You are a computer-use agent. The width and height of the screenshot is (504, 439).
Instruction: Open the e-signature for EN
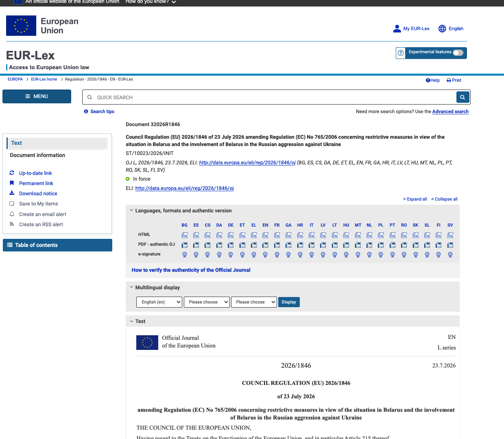coord(265,255)
